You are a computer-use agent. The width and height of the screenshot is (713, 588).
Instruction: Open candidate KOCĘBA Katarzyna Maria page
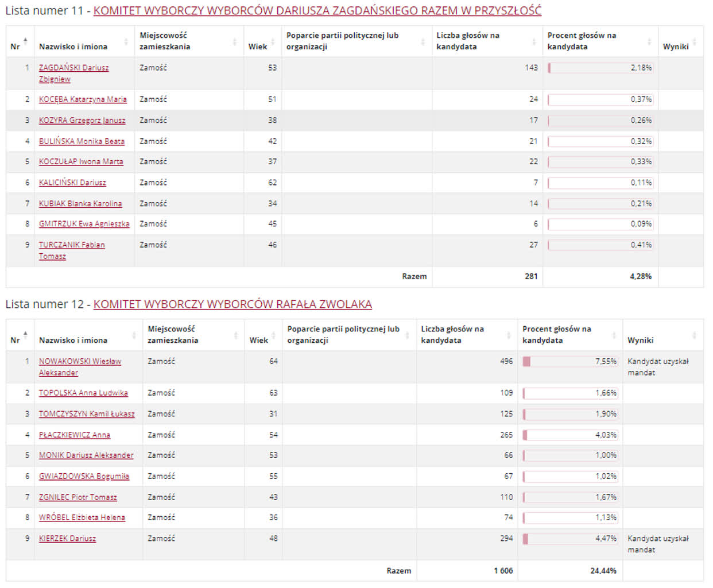(x=83, y=99)
